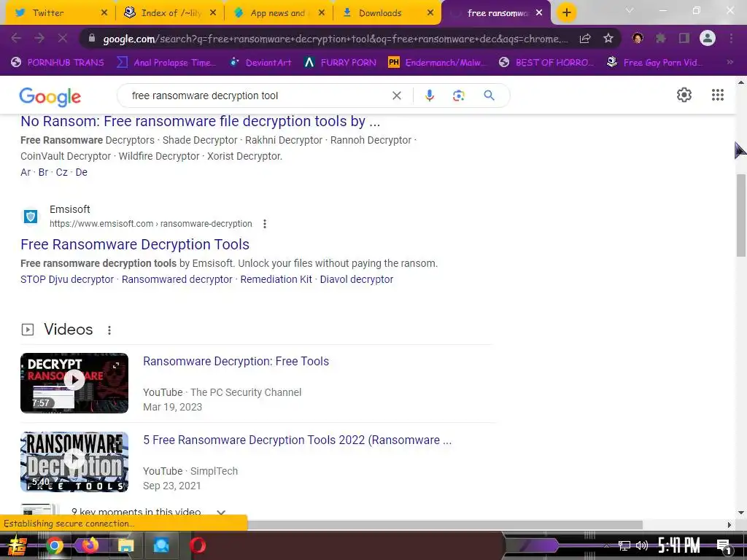The height and width of the screenshot is (560, 747).
Task: Close the Twitter tab
Action: (x=104, y=13)
